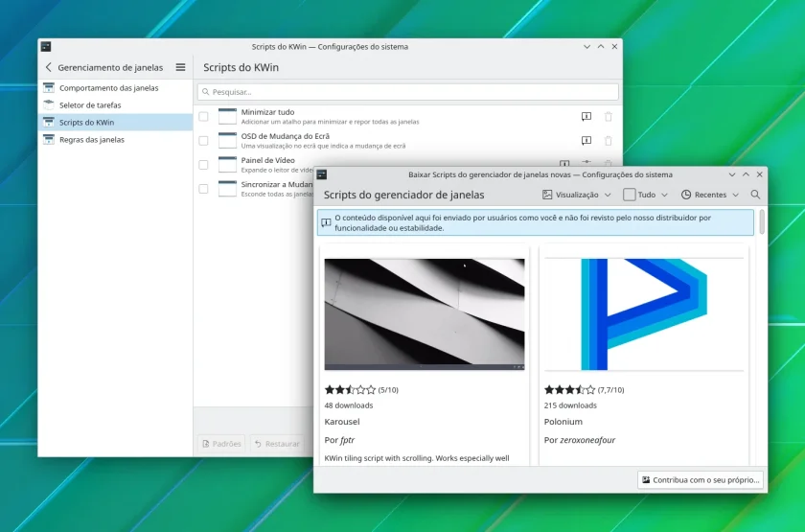Select Scripts do KWin sidebar entry

tap(115, 123)
